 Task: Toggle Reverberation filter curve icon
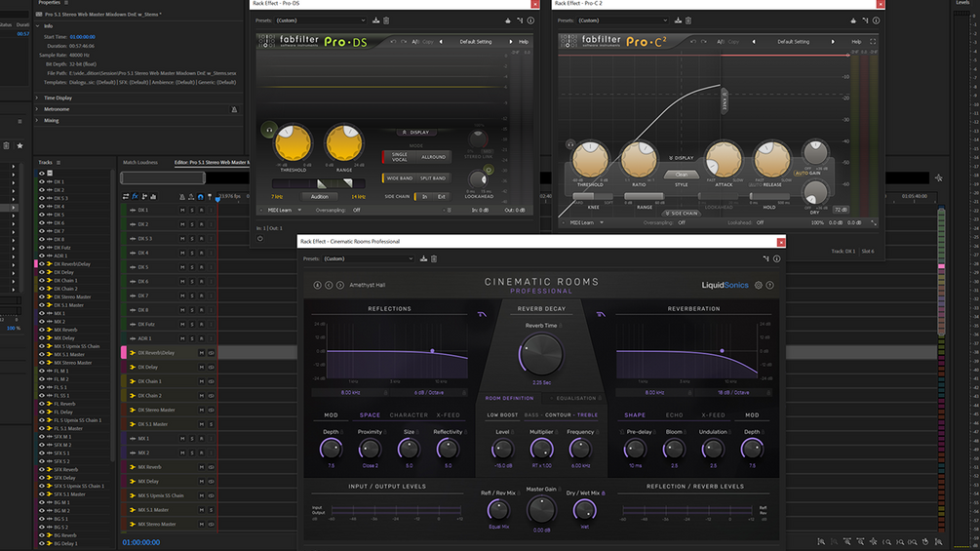click(x=601, y=314)
